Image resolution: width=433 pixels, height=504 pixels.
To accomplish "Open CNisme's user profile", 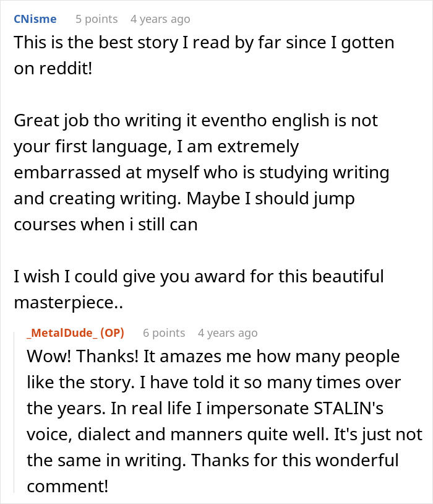I will [35, 19].
